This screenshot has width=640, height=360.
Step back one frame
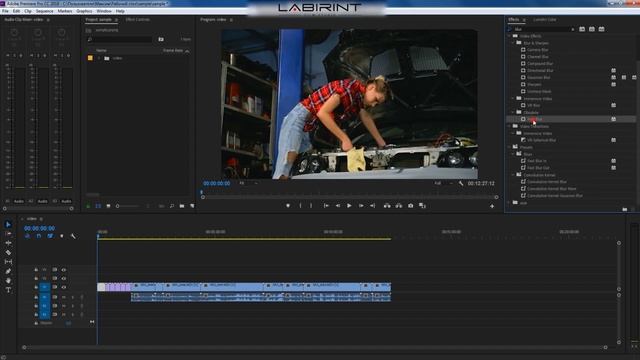(x=338, y=206)
